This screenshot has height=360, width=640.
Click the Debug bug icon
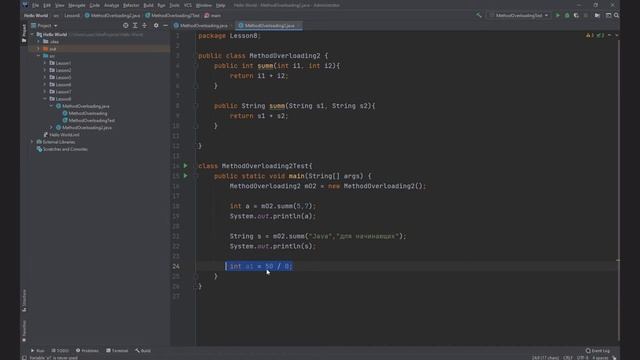point(567,16)
